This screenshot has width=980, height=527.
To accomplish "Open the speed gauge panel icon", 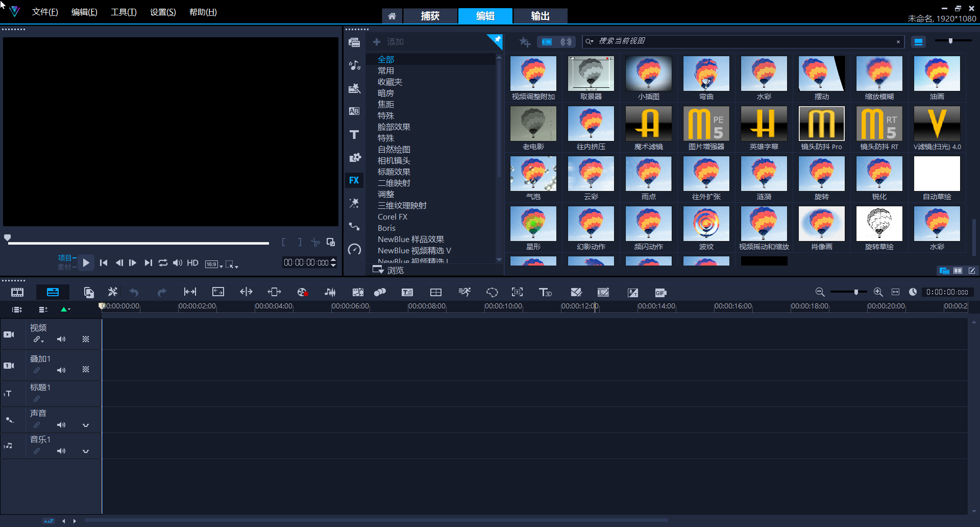I will [354, 249].
